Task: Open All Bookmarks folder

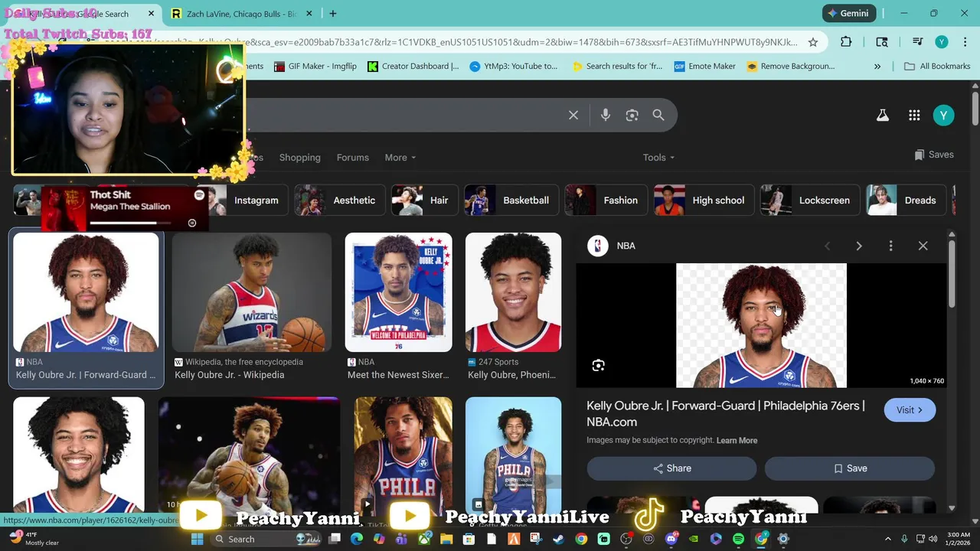Action: tap(937, 67)
